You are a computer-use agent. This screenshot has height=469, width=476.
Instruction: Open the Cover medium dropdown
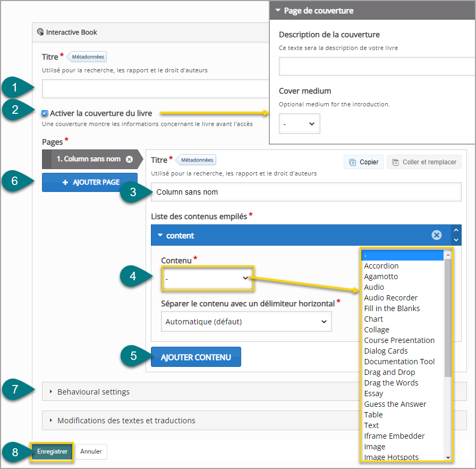pyautogui.click(x=299, y=123)
